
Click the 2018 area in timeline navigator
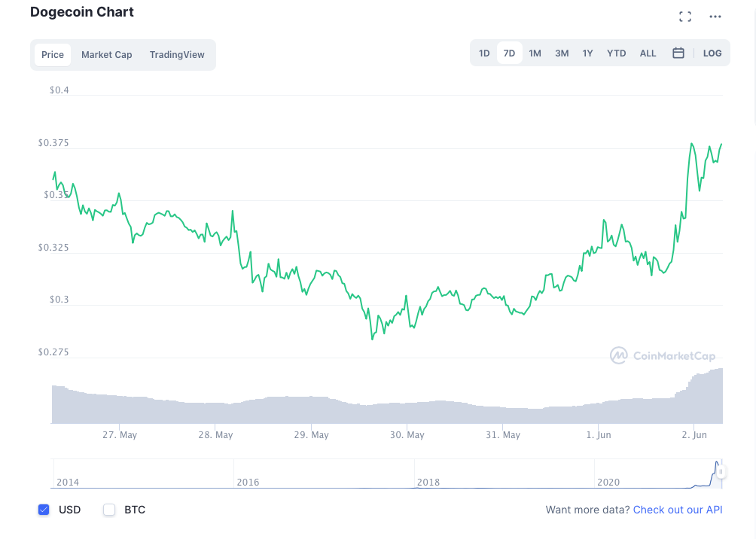coord(428,481)
